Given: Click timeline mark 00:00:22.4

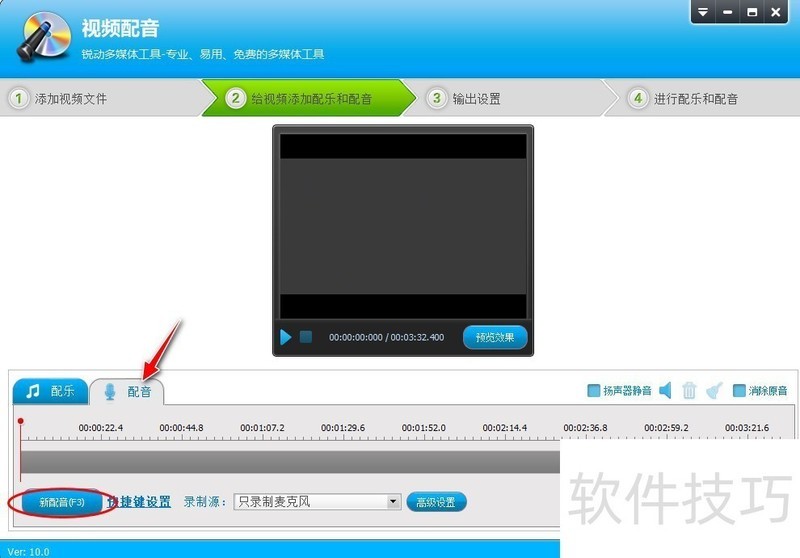Looking at the screenshot, I should tap(101, 427).
